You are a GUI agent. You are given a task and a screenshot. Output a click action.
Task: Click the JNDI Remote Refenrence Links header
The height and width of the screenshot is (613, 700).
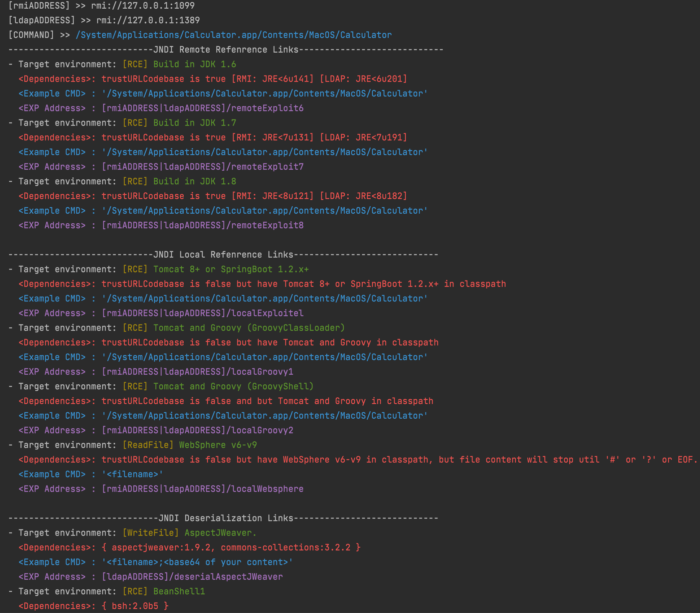[x=226, y=50]
